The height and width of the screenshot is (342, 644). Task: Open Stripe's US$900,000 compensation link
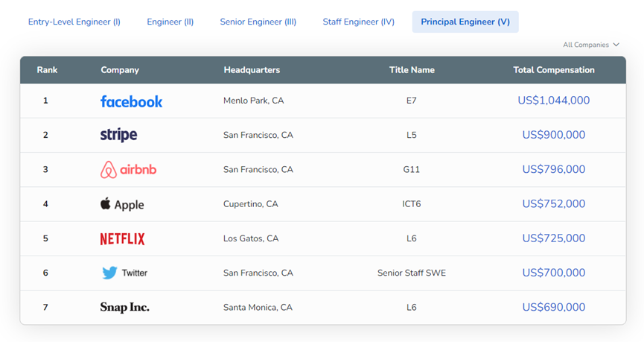554,135
